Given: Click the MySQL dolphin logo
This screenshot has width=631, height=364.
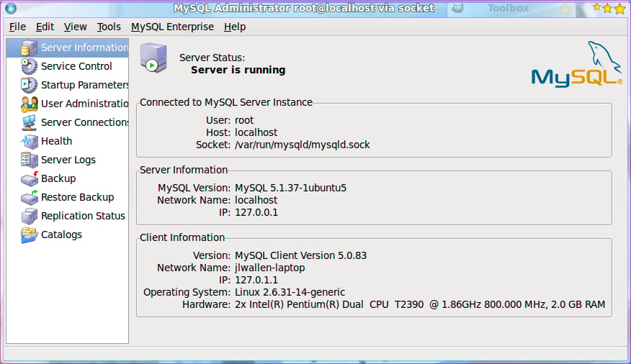Looking at the screenshot, I should pos(576,64).
